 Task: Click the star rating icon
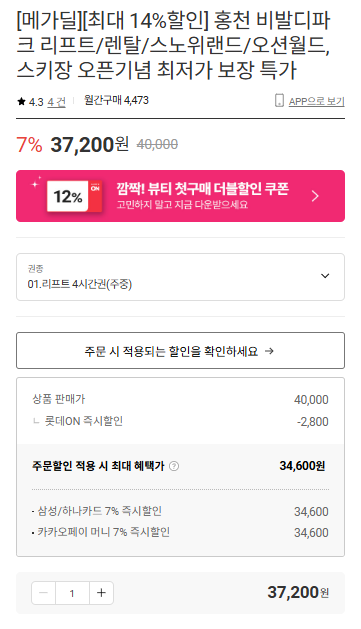tap(21, 102)
